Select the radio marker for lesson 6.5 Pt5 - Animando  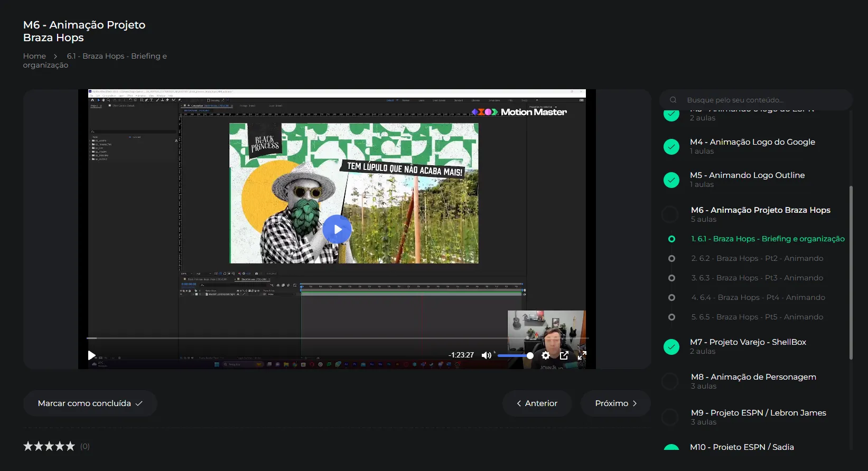tap(671, 317)
